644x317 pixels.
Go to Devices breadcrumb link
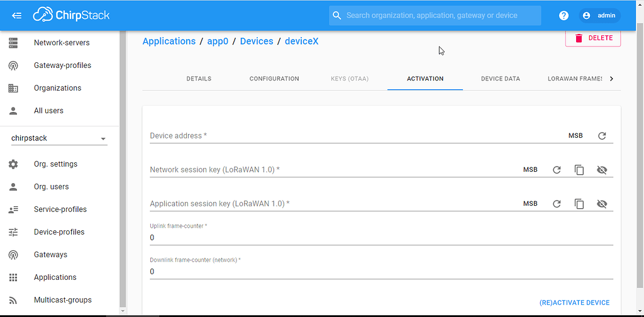point(257,42)
